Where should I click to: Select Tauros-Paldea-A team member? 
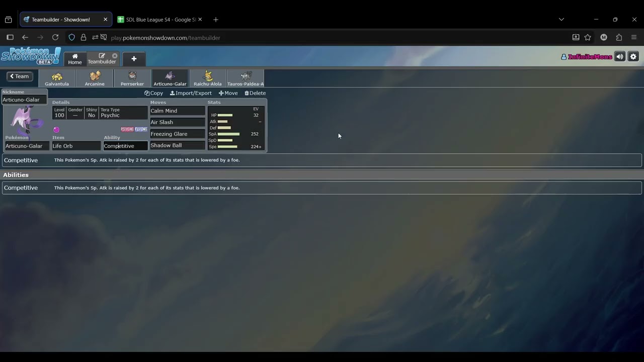(x=246, y=78)
